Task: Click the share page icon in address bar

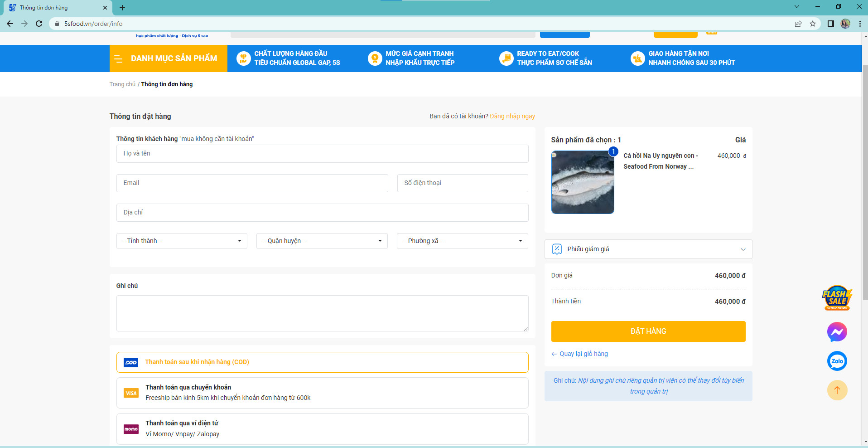Action: pyautogui.click(x=798, y=24)
